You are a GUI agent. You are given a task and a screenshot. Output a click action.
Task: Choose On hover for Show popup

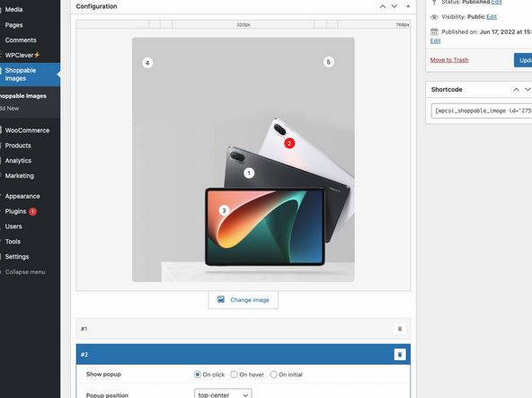[234, 375]
